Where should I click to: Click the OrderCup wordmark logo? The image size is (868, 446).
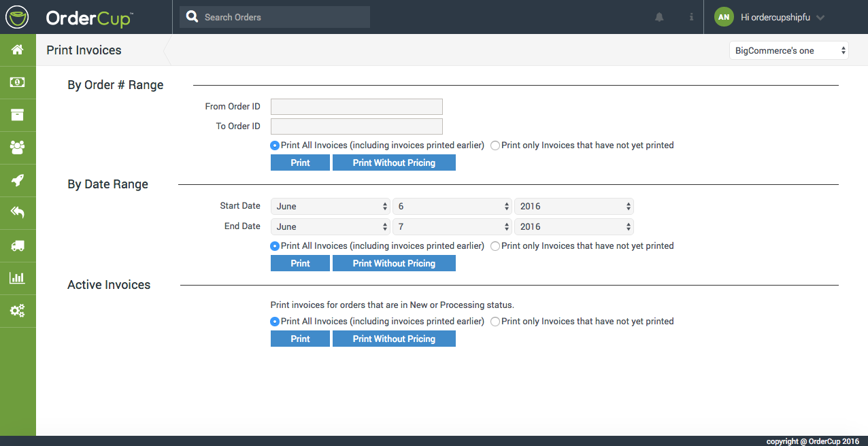[x=88, y=18]
